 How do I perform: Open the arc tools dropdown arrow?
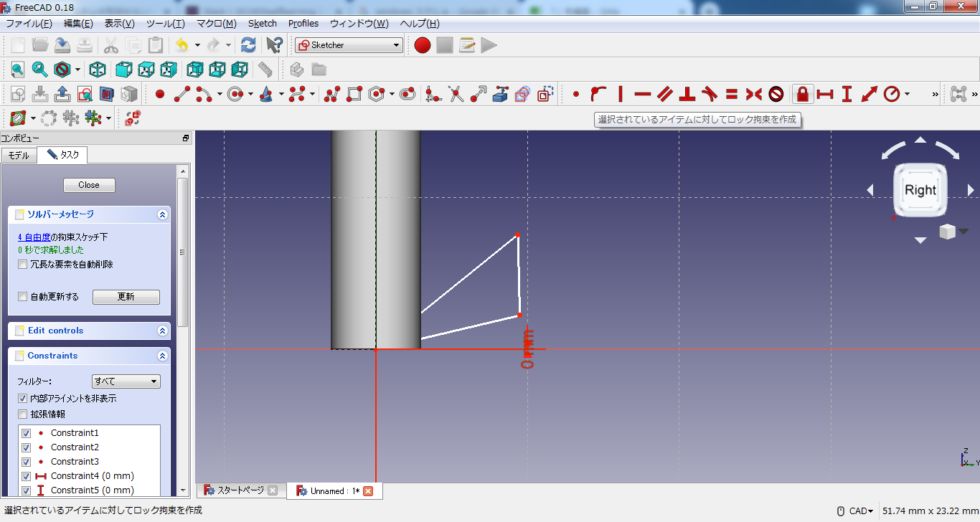[x=219, y=94]
